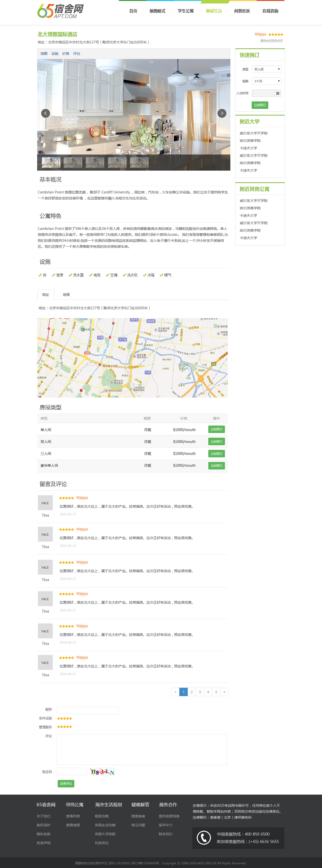Select 地图模式 in the navigation bar
322x868 pixels.
pos(158,11)
